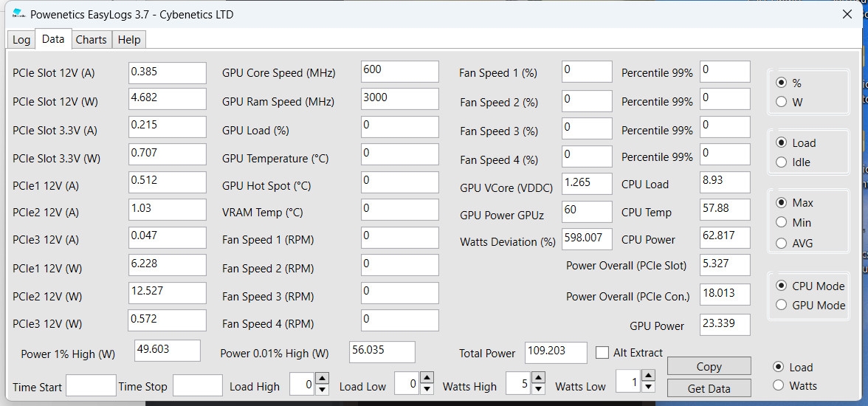Select the Min radio option

pyautogui.click(x=782, y=222)
